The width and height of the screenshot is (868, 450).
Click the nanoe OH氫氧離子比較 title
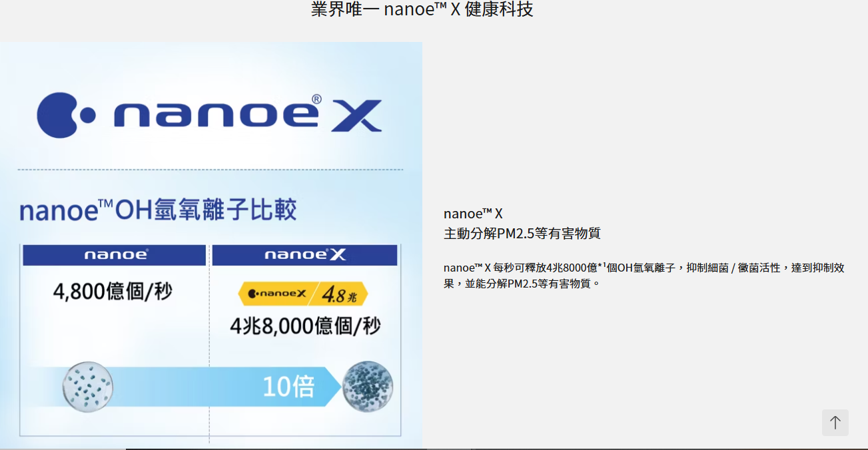tap(158, 210)
